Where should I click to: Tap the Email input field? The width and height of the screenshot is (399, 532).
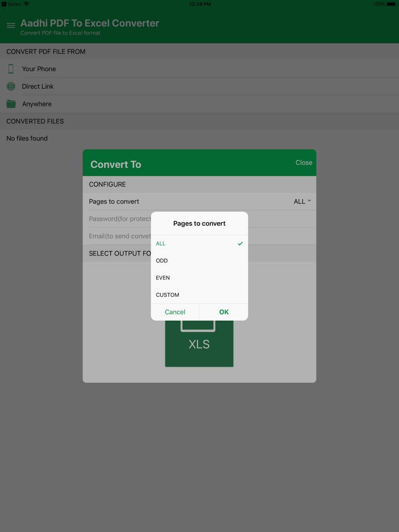coord(199,236)
